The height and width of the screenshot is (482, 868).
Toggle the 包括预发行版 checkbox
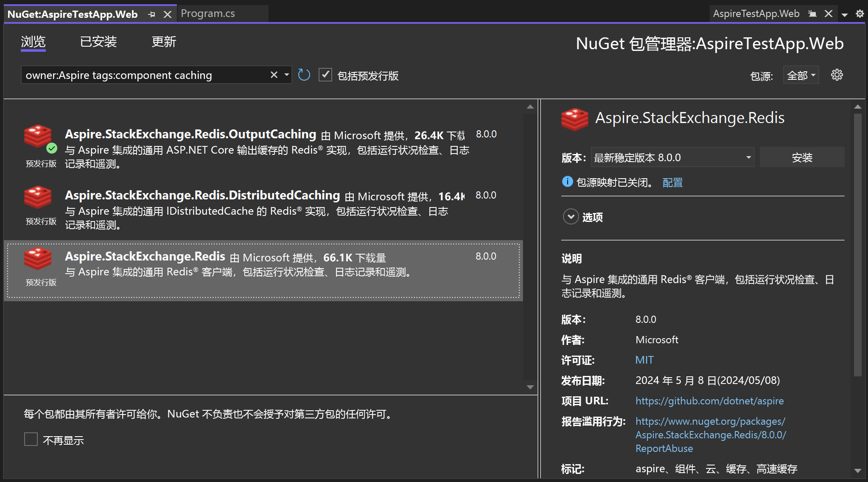325,75
